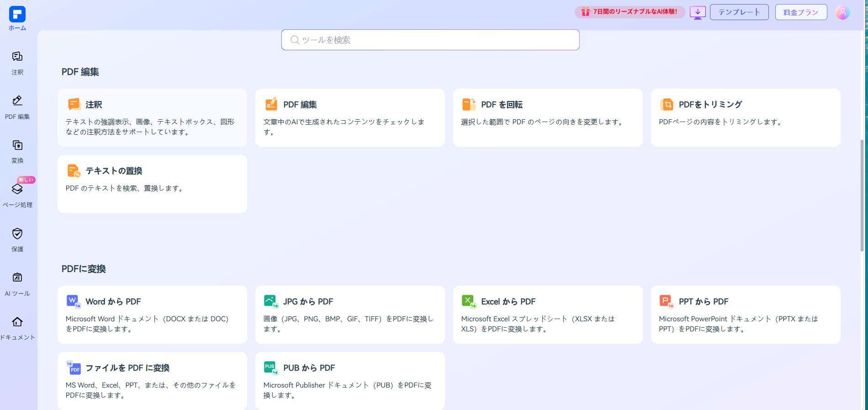Image resolution: width=868 pixels, height=410 pixels.
Task: Click 選択した範囲で PDF のページの向き description
Action: [543, 122]
